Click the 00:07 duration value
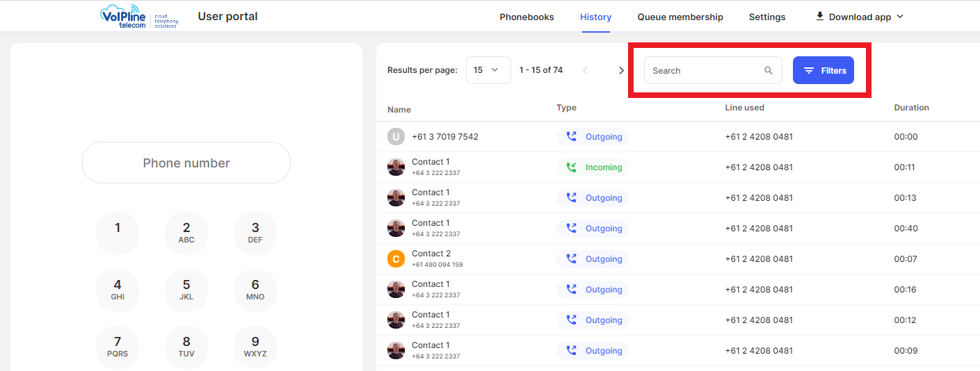Viewport: 980px width, 371px height. pyautogui.click(x=906, y=259)
